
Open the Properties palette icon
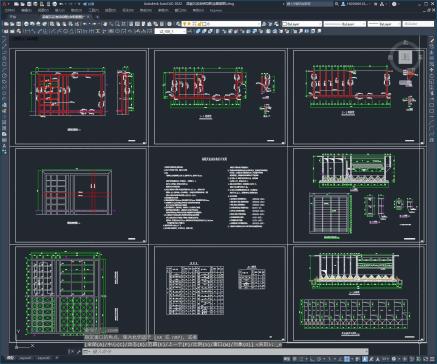tap(131, 24)
